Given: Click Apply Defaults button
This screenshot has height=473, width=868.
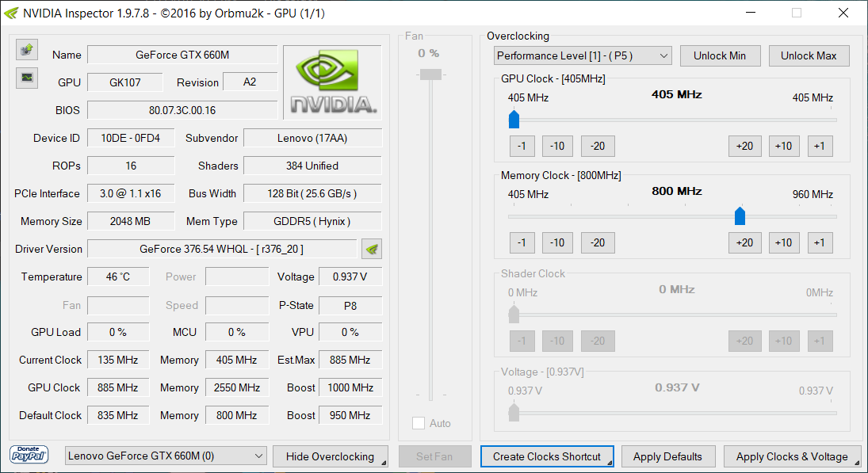Looking at the screenshot, I should click(667, 456).
